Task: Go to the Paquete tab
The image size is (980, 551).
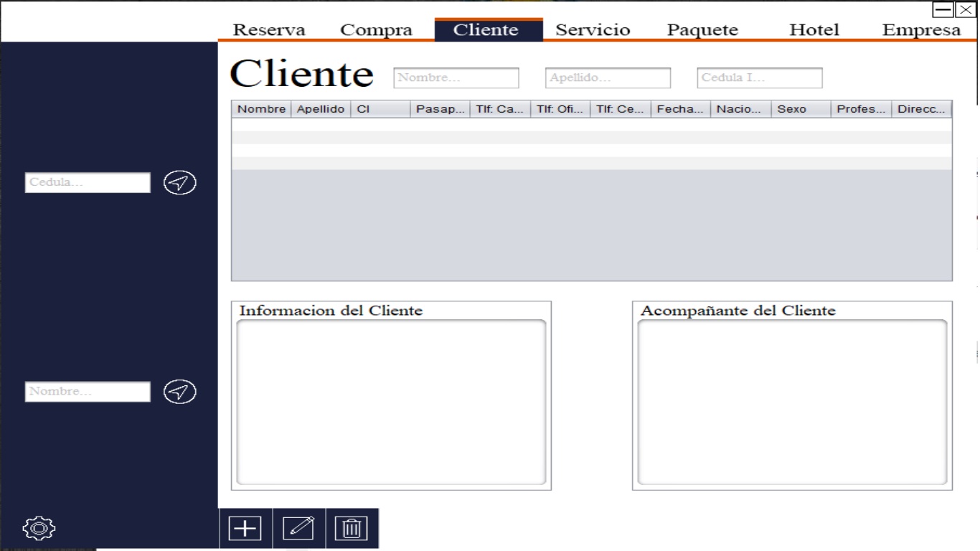Action: (x=702, y=30)
